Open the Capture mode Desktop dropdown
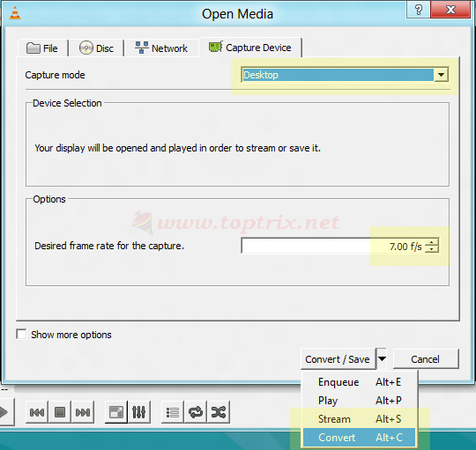476x450 pixels. (345, 75)
